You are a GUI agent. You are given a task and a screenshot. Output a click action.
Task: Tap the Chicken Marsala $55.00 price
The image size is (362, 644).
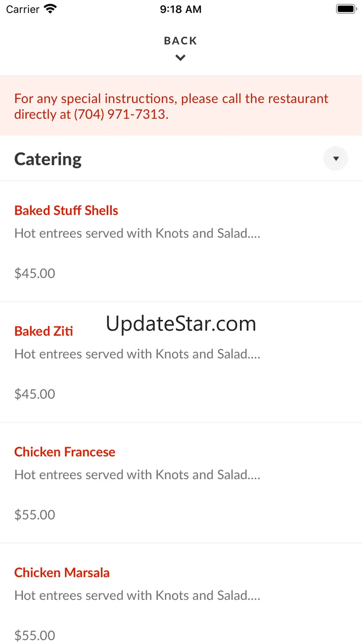click(35, 635)
